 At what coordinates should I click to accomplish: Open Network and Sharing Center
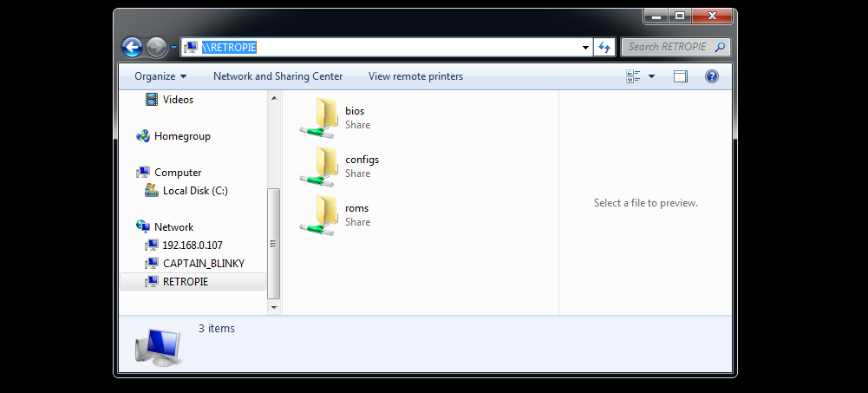(x=277, y=76)
